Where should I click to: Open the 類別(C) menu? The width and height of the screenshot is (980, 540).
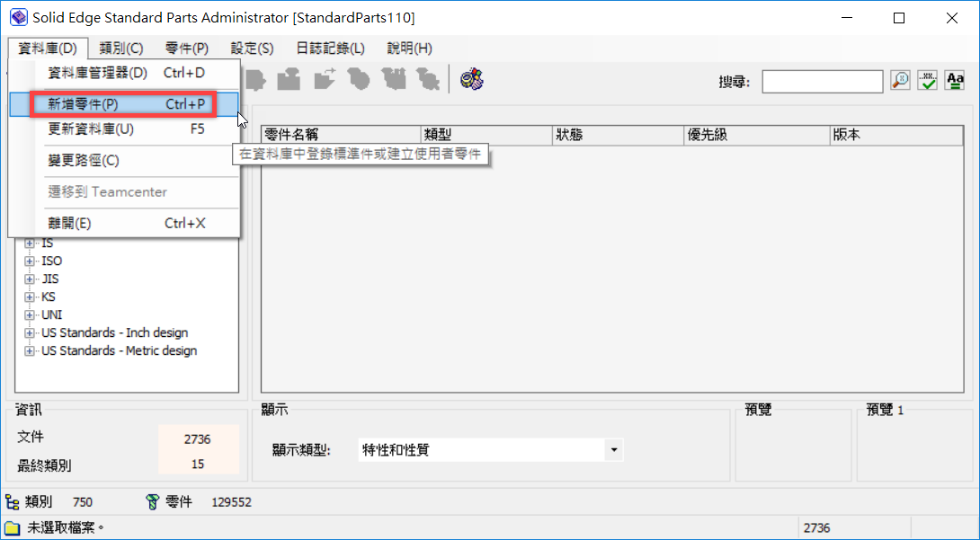click(121, 48)
